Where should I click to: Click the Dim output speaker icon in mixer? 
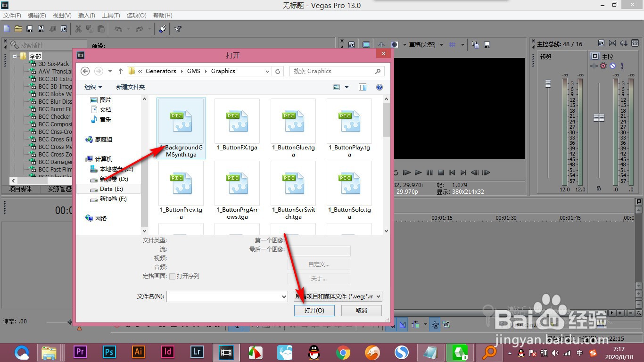pos(624,44)
